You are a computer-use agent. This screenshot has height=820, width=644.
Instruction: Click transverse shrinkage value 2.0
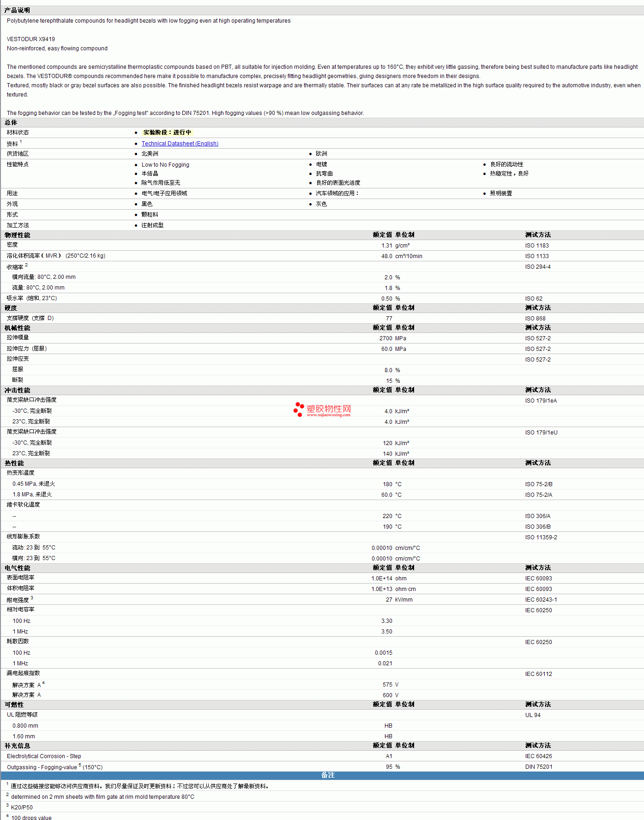tap(388, 277)
